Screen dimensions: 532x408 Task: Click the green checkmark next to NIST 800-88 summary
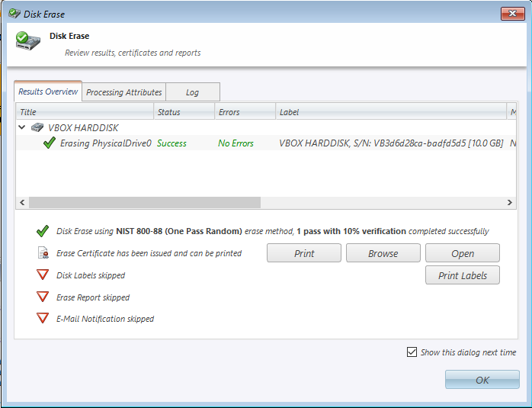coord(43,231)
